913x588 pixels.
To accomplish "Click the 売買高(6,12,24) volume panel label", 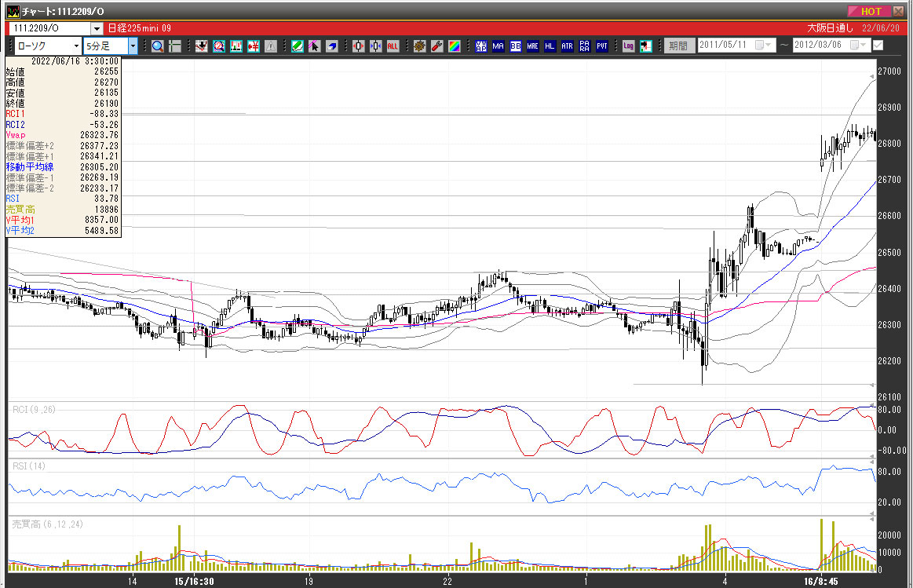I will [48, 524].
